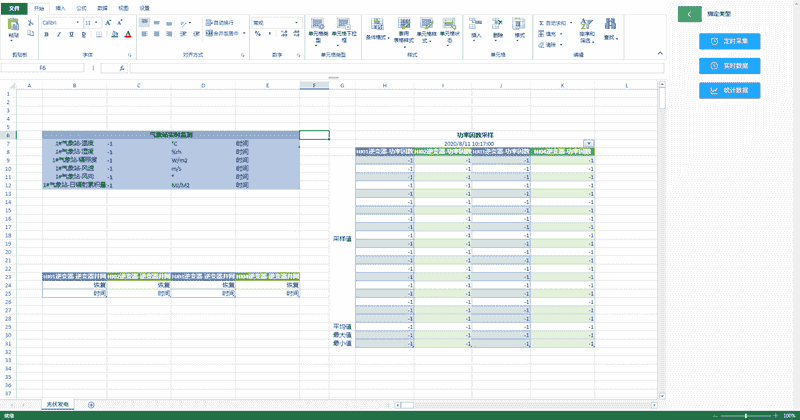The height and width of the screenshot is (420, 800).
Task: Select the 功率因数采样 title cell
Action: pyautogui.click(x=475, y=135)
